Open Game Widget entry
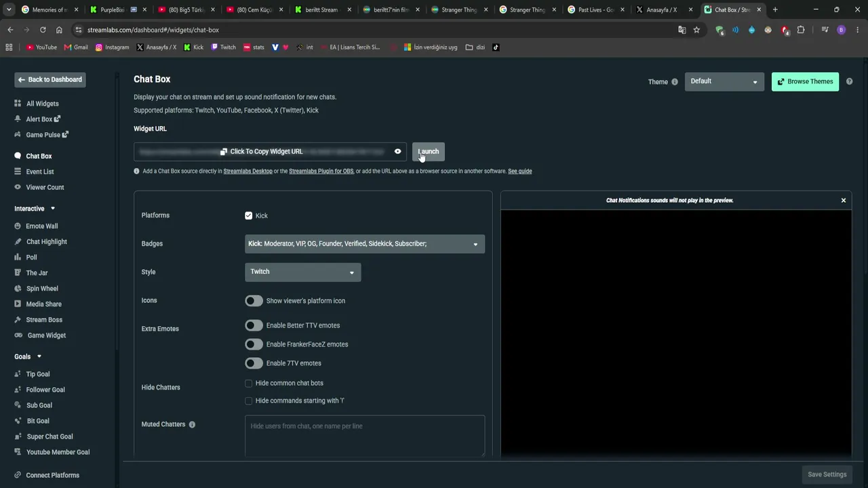 [x=40, y=335]
